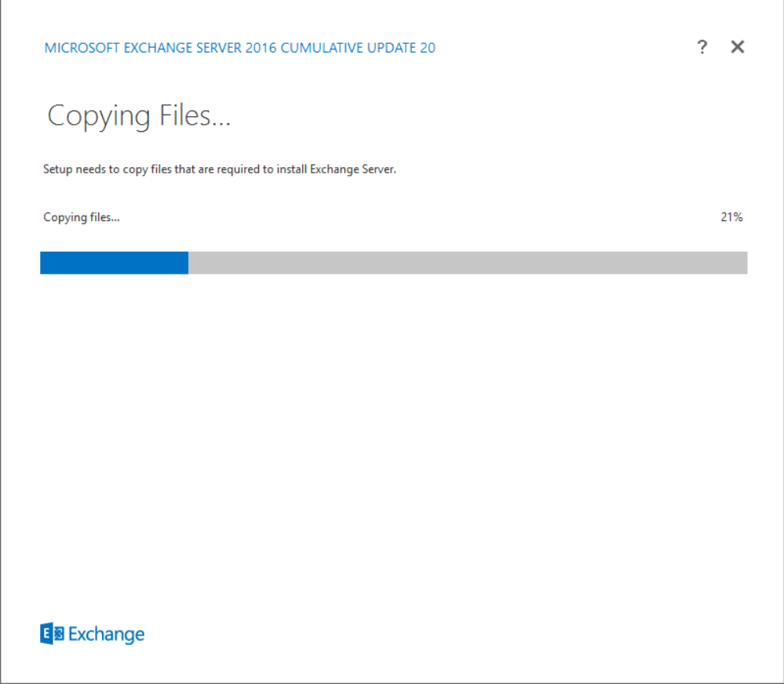784x684 pixels.
Task: Click the blue filled part of progress bar
Action: pos(114,263)
